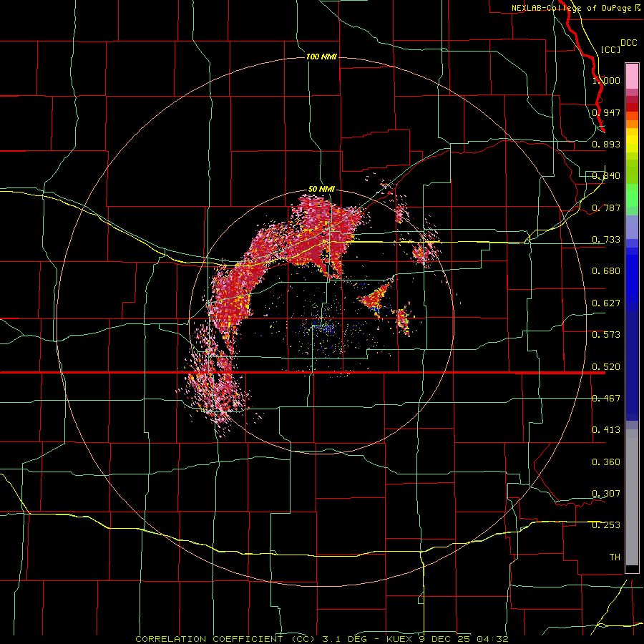This screenshot has width=644, height=644.
Task: Click the DCC label above the color bar
Action: click(x=628, y=43)
